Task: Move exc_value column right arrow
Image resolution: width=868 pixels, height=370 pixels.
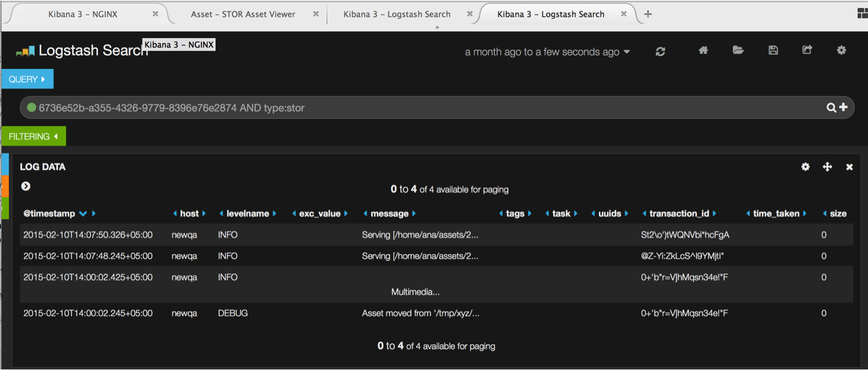Action: [x=346, y=214]
